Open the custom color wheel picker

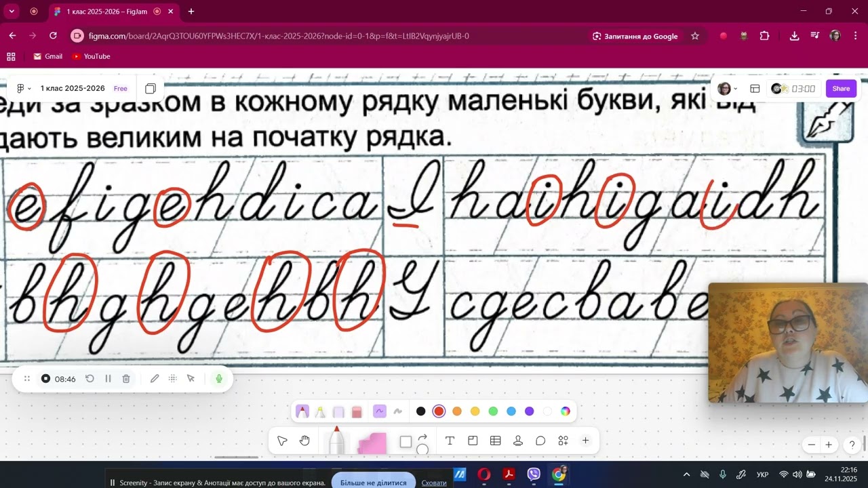[x=566, y=411]
